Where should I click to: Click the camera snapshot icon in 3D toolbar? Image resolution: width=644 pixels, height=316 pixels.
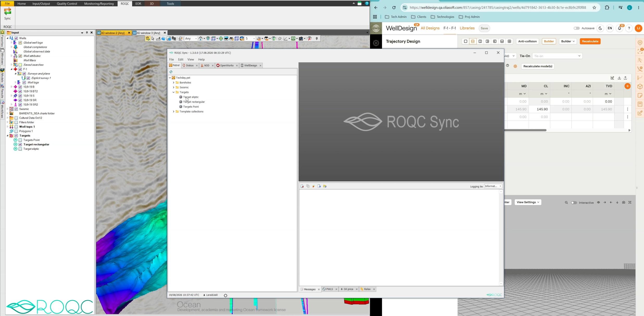click(x=301, y=38)
